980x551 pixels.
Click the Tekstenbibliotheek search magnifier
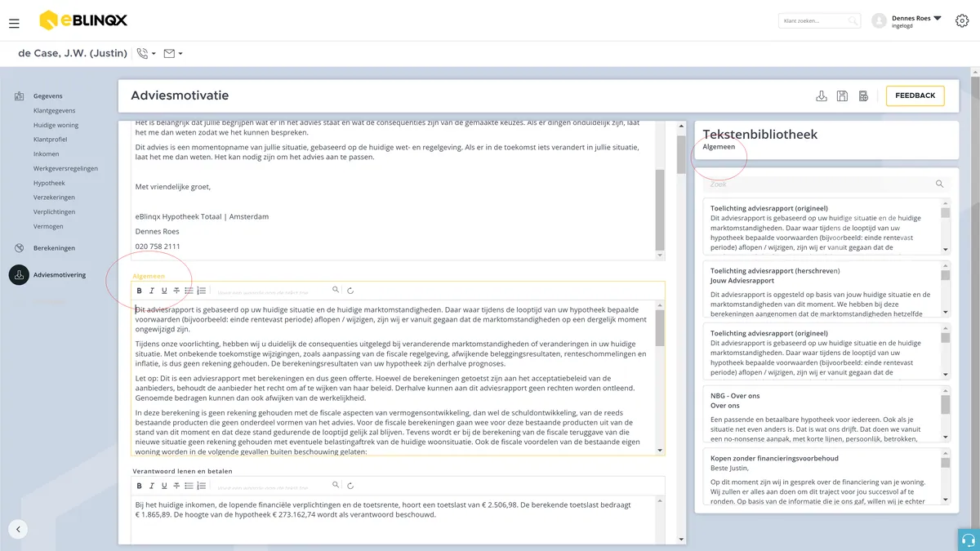click(940, 184)
